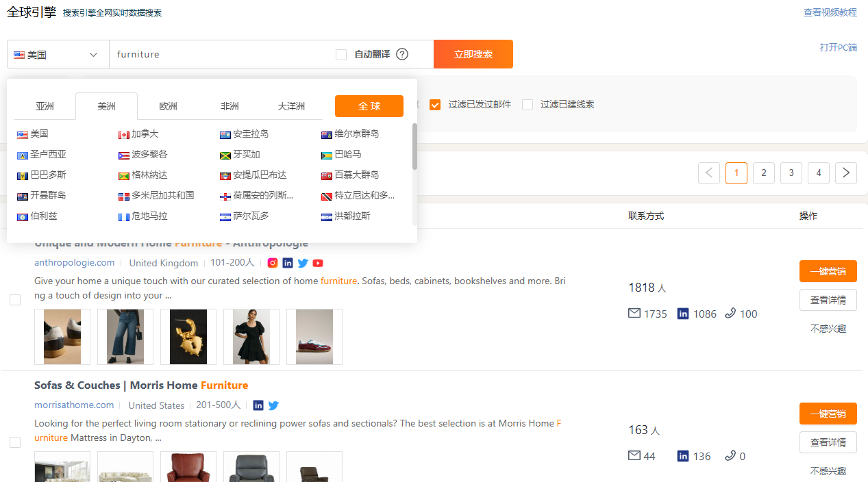Select 美国 from country list
868x482 pixels.
pyautogui.click(x=33, y=134)
